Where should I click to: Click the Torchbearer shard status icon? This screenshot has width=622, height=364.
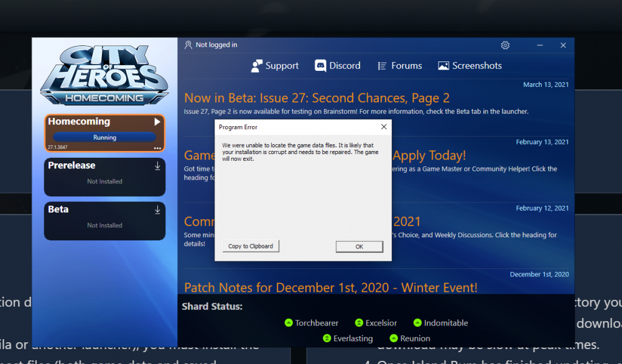point(289,323)
